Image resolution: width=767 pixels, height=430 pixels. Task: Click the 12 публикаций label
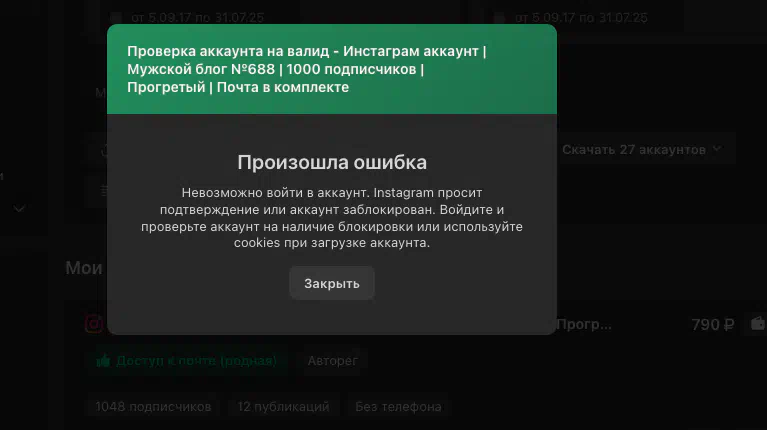283,407
